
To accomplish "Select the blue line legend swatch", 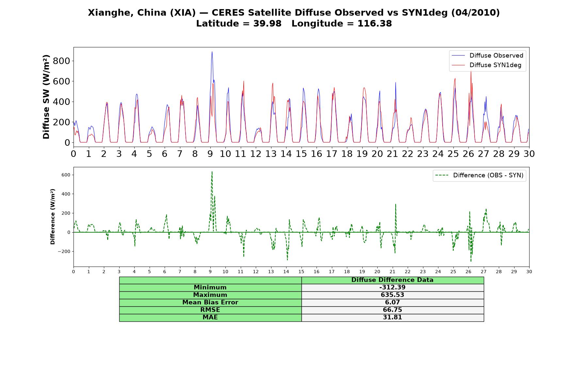I will pos(458,56).
